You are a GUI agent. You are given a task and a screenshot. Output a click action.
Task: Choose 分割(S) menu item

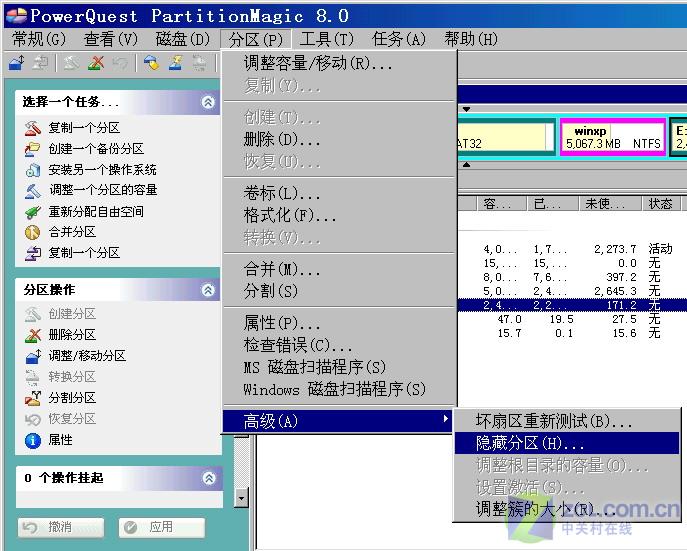(340, 291)
